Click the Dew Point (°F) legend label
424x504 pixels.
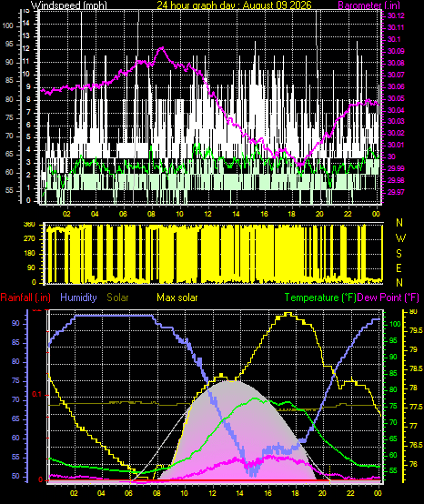(388, 297)
